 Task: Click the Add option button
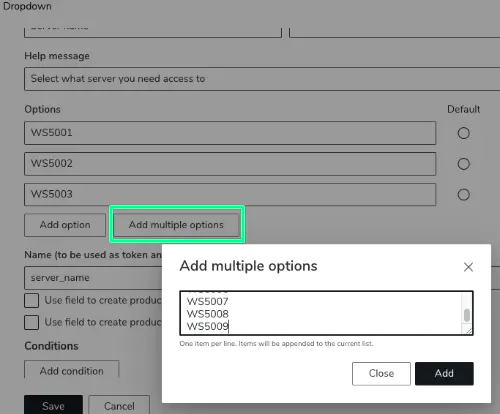click(x=65, y=225)
